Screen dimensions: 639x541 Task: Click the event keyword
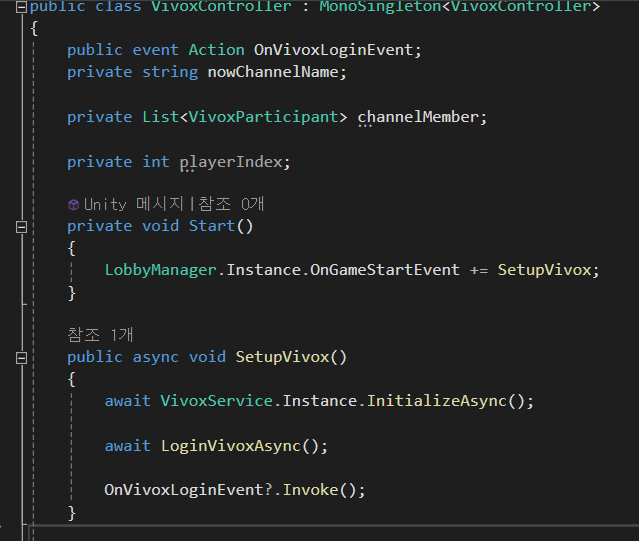tap(156, 50)
